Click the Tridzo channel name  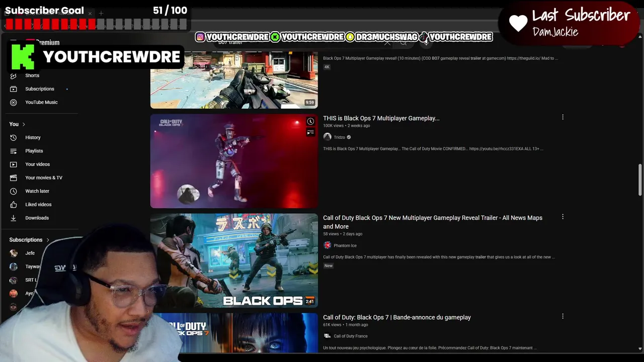click(x=340, y=137)
